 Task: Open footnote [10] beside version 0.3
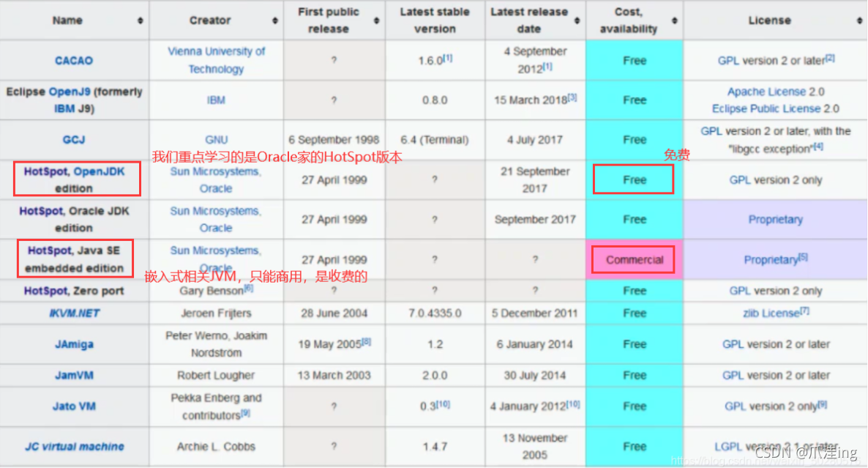coord(443,404)
